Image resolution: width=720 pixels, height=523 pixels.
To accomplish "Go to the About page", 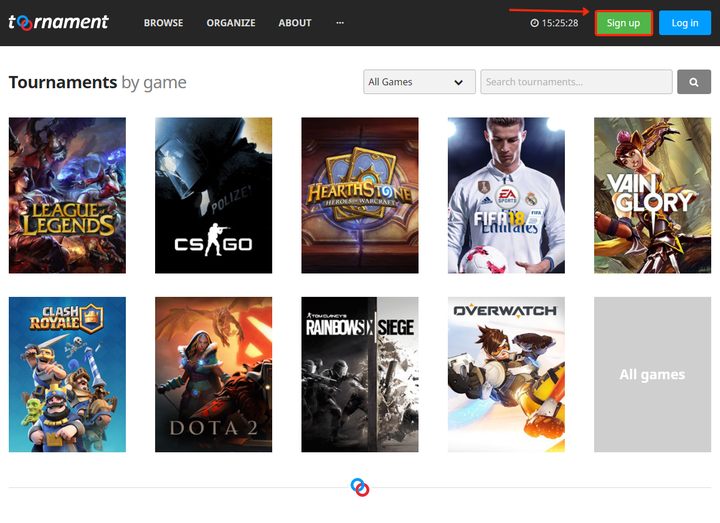I will (x=295, y=23).
